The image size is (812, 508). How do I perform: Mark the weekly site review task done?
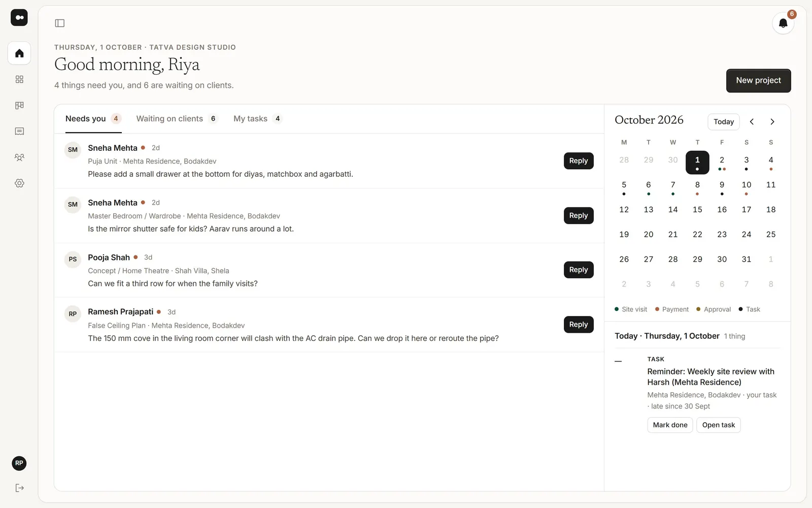click(x=670, y=425)
